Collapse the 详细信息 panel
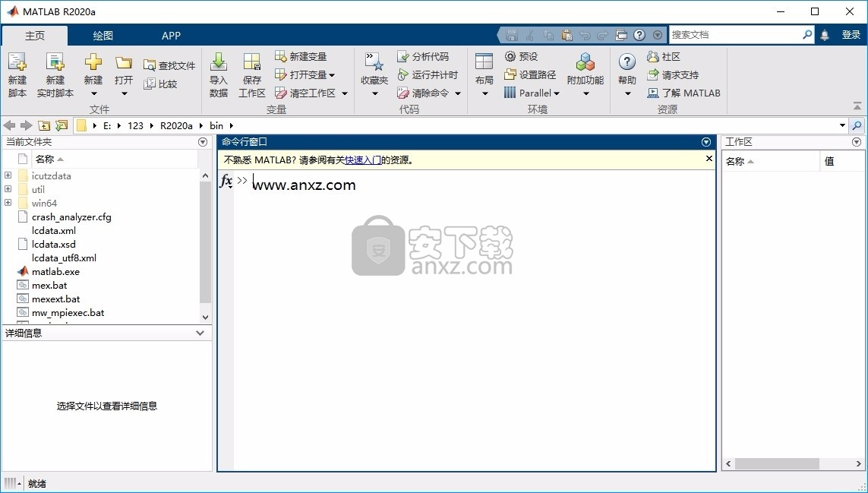 (200, 333)
